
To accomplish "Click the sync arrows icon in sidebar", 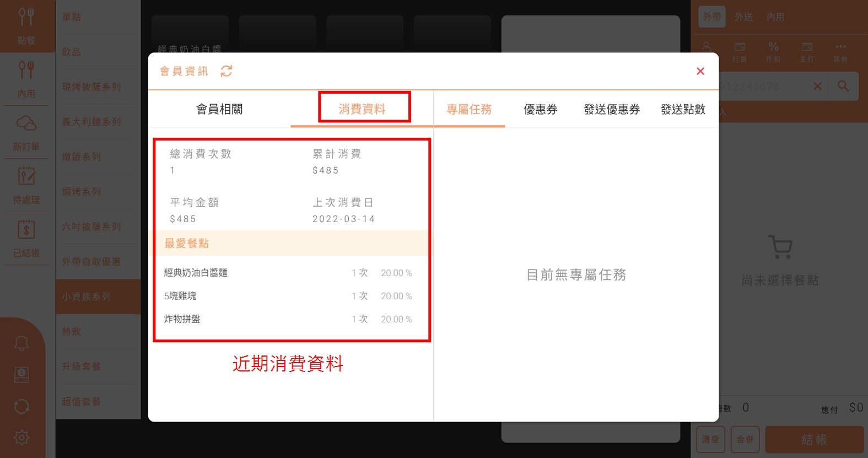I will click(x=21, y=407).
